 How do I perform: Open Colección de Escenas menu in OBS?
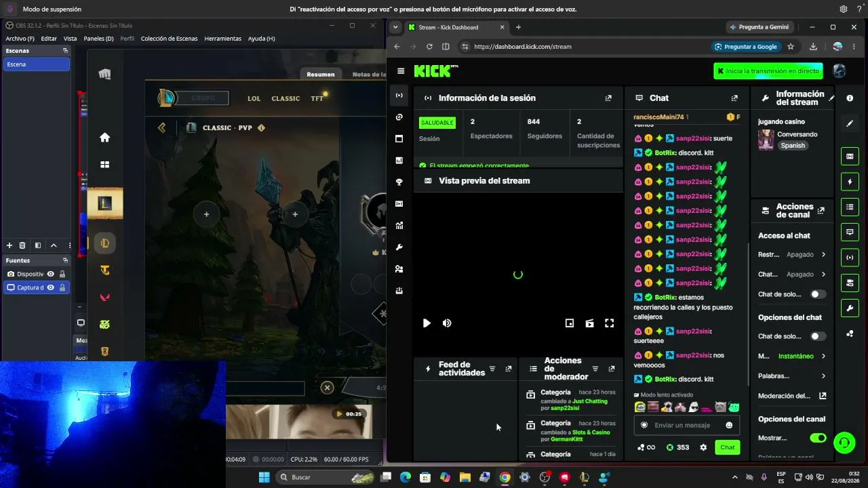point(169,39)
